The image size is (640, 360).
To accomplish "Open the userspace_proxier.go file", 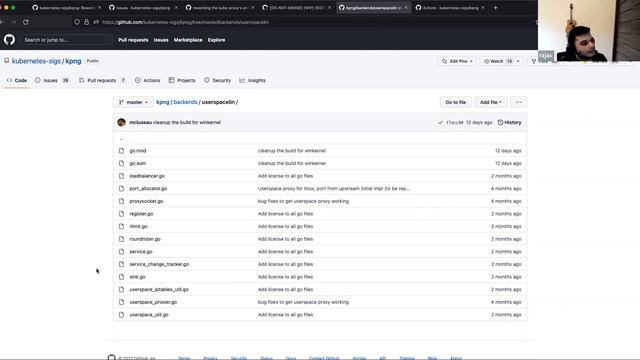I will point(153,302).
